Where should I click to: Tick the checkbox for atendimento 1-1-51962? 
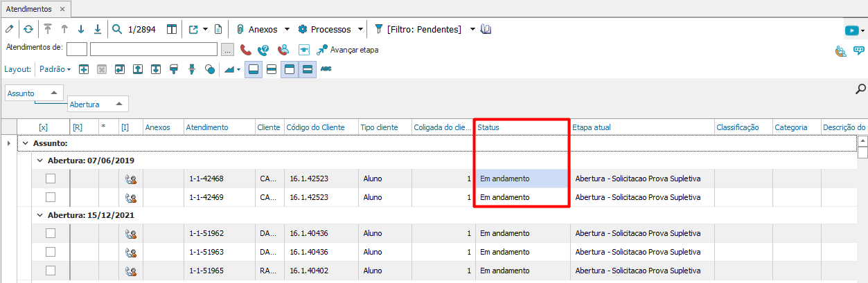pos(51,233)
